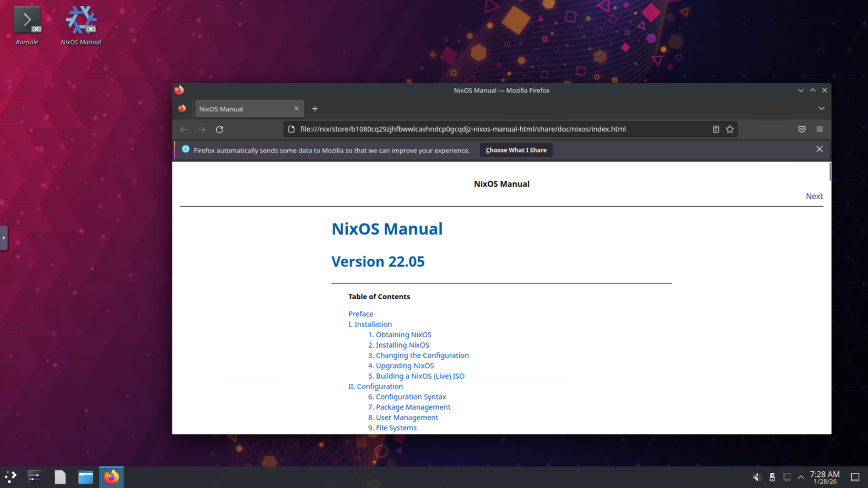Switch to the NixOS Manual tab
Image resolution: width=868 pixels, height=488 pixels.
[242, 108]
